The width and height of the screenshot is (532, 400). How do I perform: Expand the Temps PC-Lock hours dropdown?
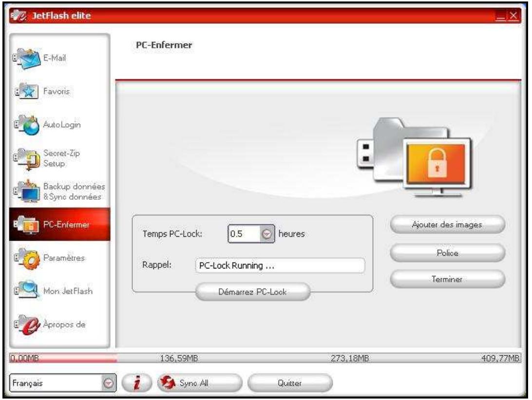[267, 234]
